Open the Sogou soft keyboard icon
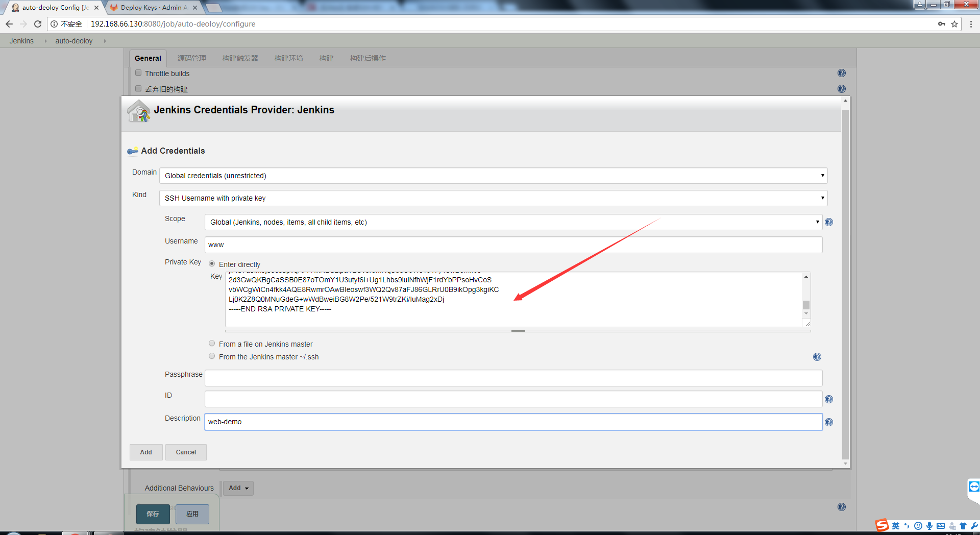Screen dimensions: 980x535 click(x=941, y=526)
